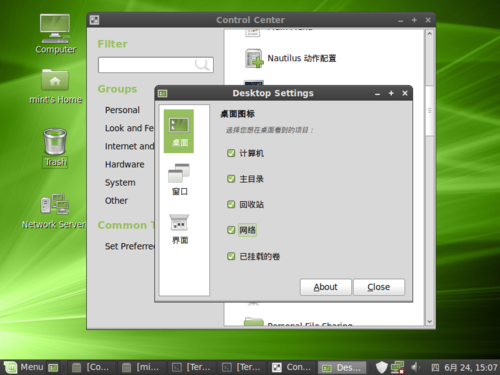Toggle the 网络 checkbox
The height and width of the screenshot is (375, 500).
coord(231,230)
